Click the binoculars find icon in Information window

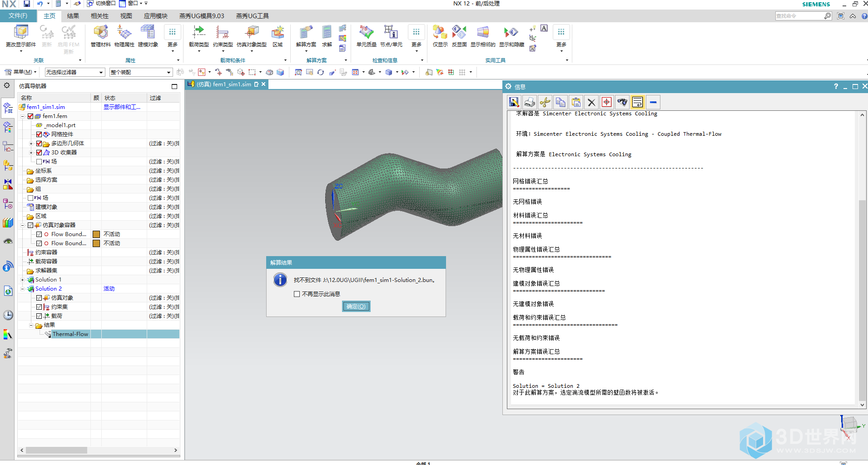[x=622, y=102]
